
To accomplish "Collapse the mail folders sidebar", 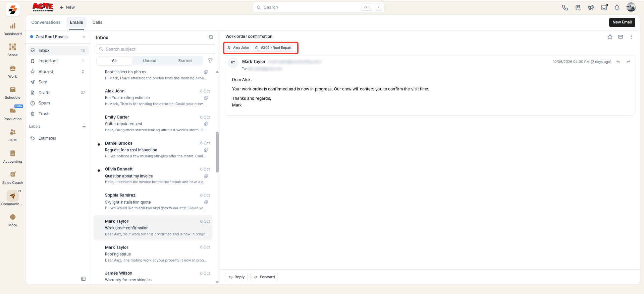I will 84,279.
